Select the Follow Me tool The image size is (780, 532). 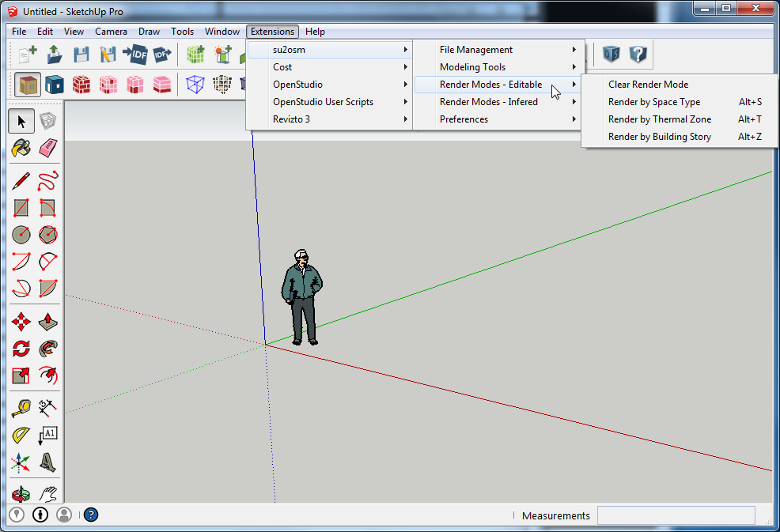[47, 349]
